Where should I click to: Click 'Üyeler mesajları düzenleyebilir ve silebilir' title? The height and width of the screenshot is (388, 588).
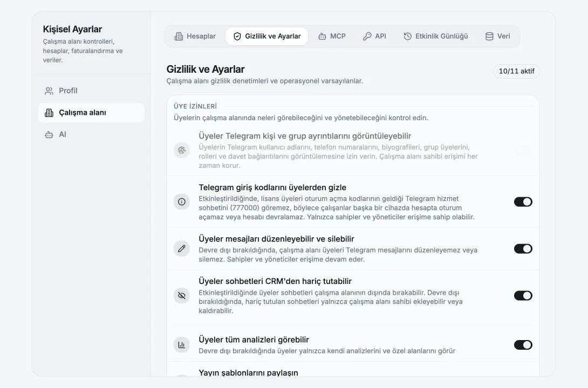276,239
